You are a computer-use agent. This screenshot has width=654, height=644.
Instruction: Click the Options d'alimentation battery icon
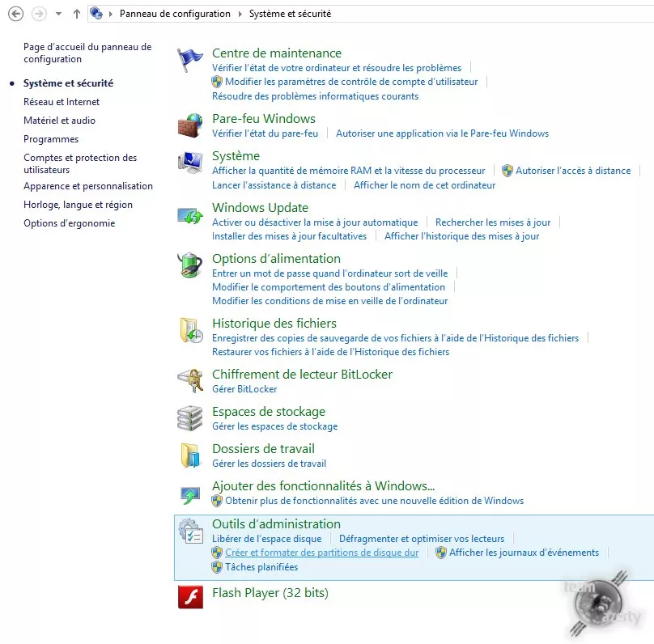tap(190, 265)
